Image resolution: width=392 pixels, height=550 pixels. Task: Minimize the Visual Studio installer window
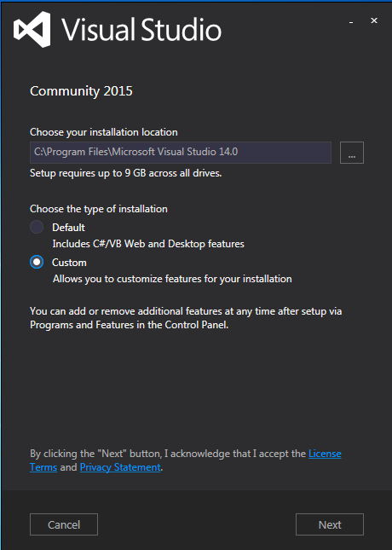(351, 22)
